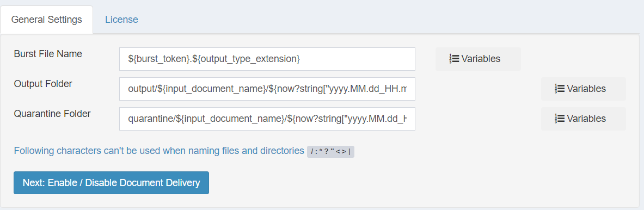Open Variables list for Output Folder
644x210 pixels.
(583, 89)
